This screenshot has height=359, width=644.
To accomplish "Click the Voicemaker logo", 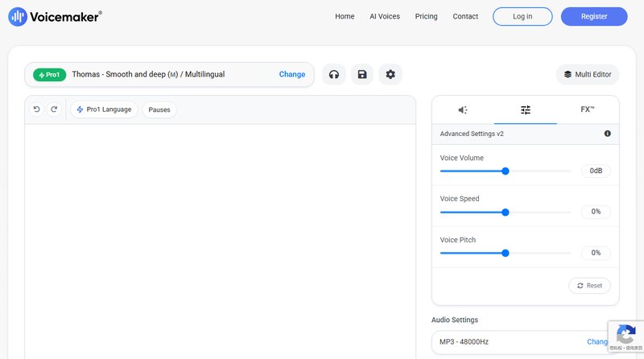I will pos(55,16).
